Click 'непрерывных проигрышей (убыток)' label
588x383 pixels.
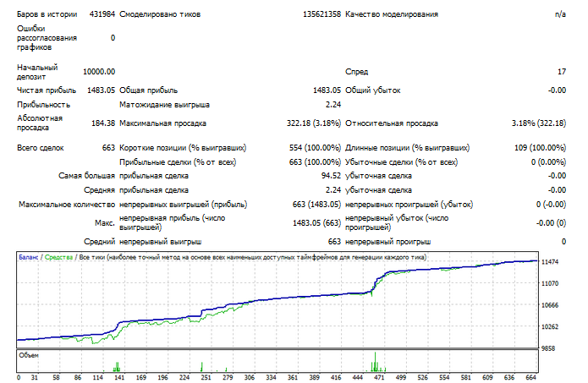(409, 205)
